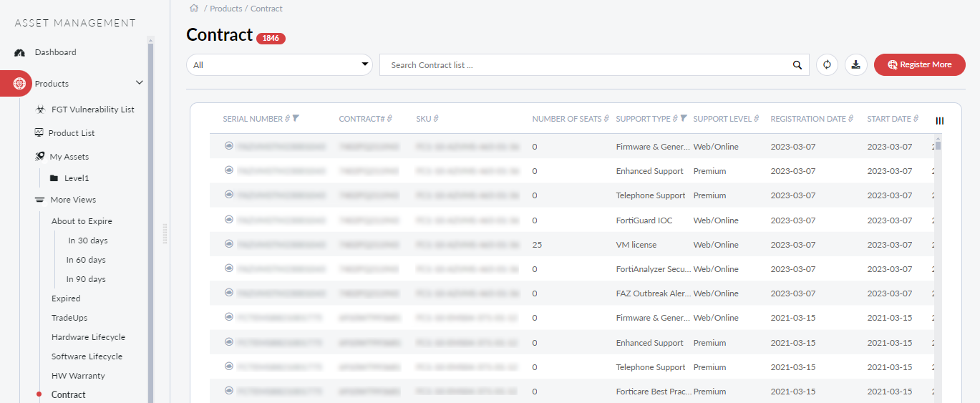Viewport: 980px width, 403px height.
Task: Open the Dashboard speedometer icon
Action: 20,53
